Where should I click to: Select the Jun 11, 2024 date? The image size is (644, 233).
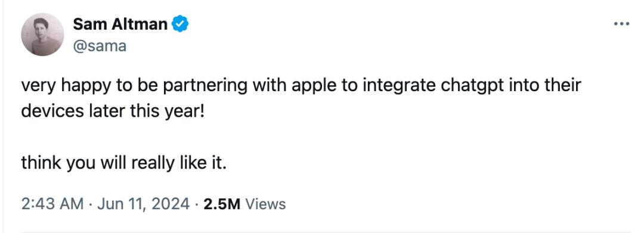click(x=143, y=204)
